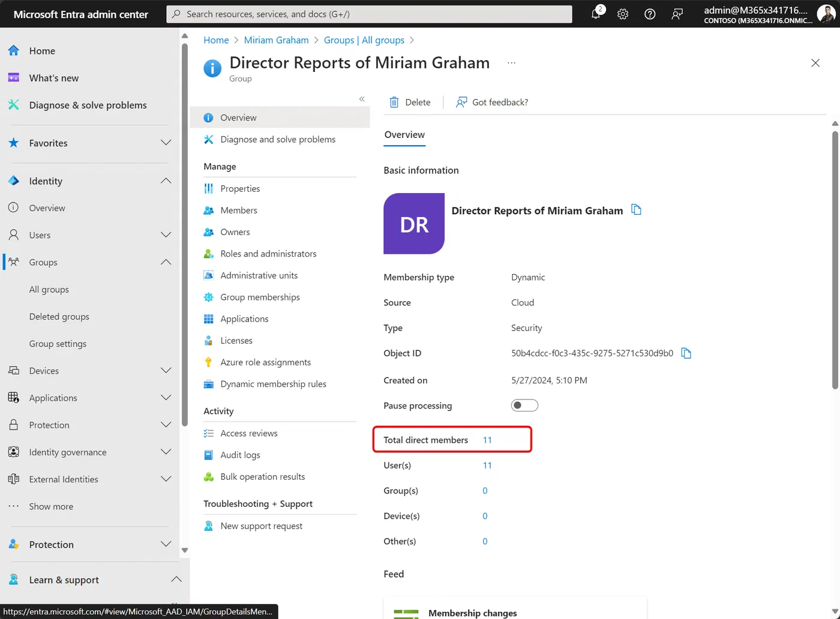The width and height of the screenshot is (840, 619).
Task: Click Got feedback? button
Action: (x=492, y=102)
